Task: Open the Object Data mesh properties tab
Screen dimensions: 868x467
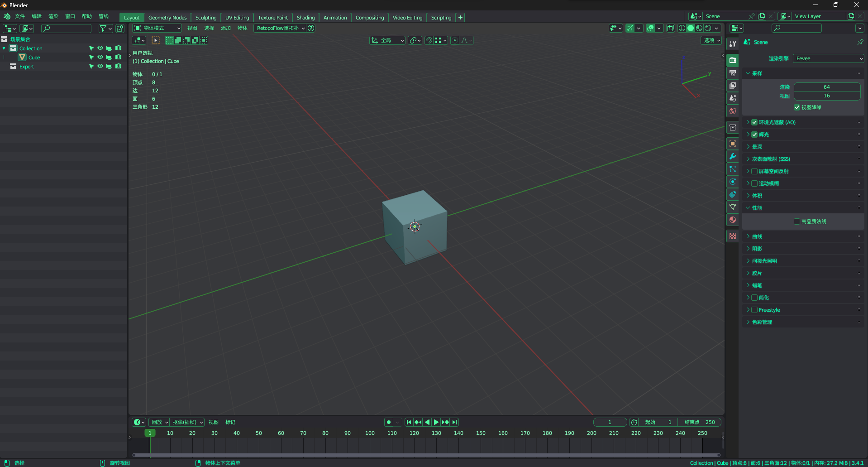Action: tap(733, 207)
